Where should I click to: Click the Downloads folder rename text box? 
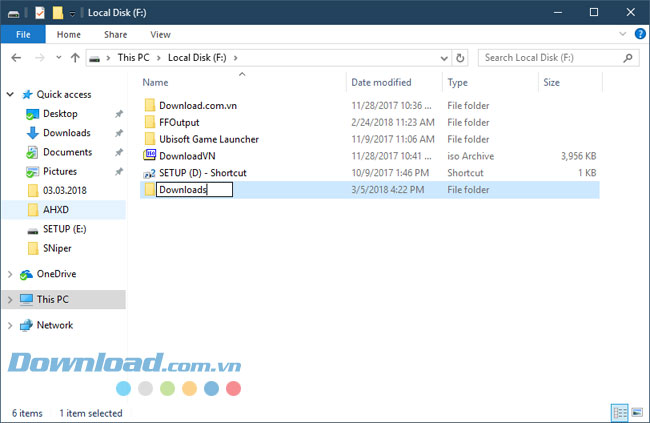coord(194,190)
